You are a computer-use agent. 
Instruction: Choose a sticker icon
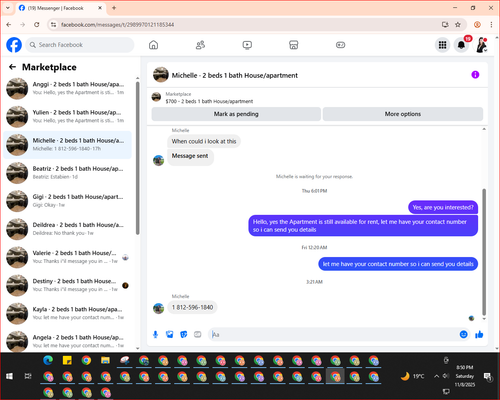click(x=184, y=334)
